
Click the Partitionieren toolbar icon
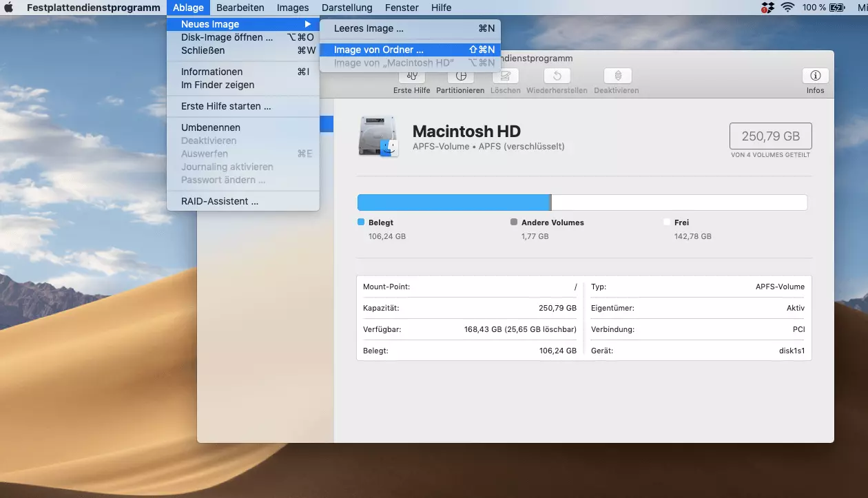tap(460, 76)
